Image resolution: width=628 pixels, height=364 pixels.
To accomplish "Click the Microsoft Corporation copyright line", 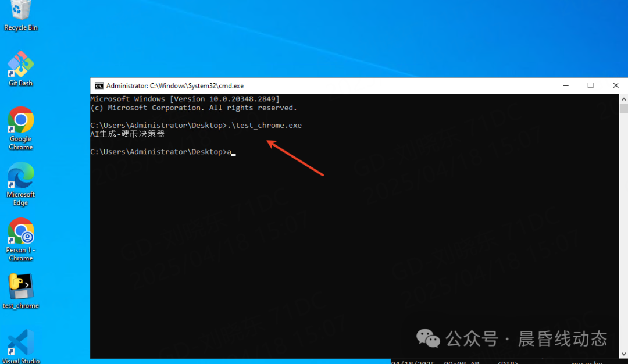I will pyautogui.click(x=194, y=108).
